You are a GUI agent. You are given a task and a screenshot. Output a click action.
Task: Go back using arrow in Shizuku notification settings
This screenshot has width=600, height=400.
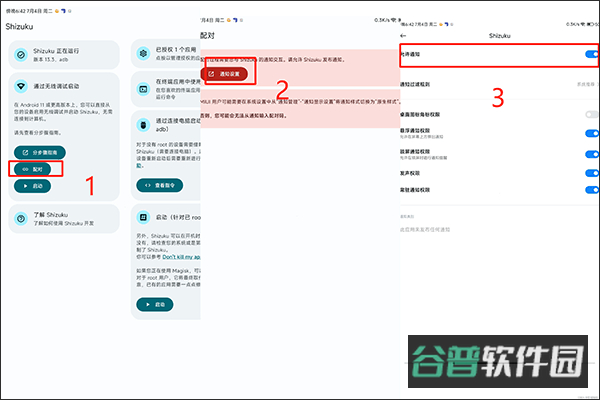[403, 36]
